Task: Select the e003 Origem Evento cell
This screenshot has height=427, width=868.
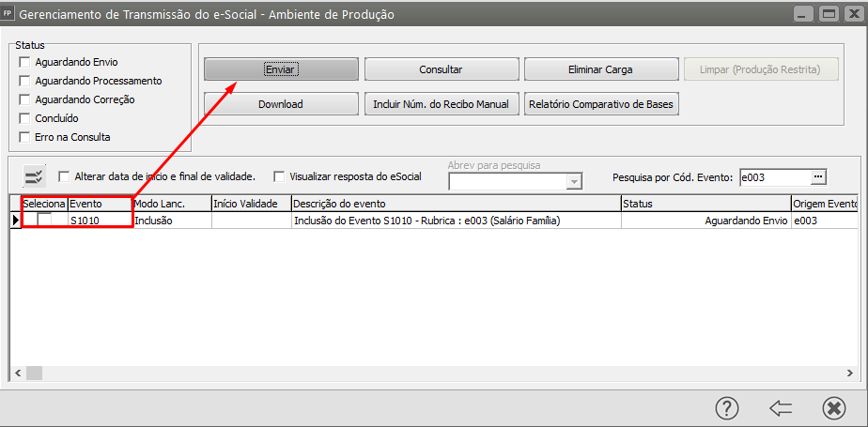Action: tap(824, 221)
